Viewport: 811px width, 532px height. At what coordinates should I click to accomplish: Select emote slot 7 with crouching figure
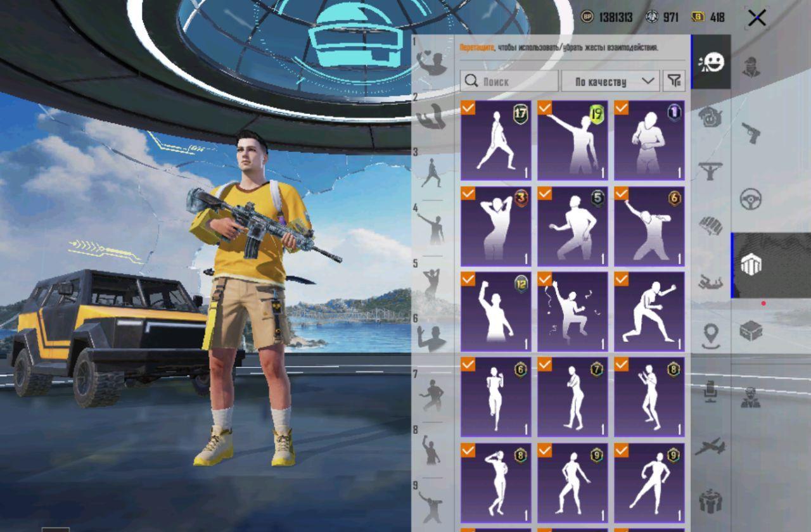click(x=432, y=393)
